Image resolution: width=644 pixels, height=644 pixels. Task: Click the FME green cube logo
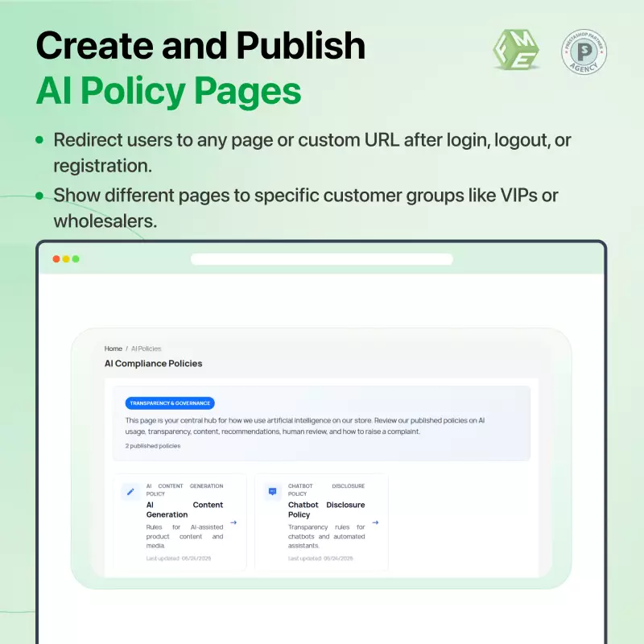[516, 50]
